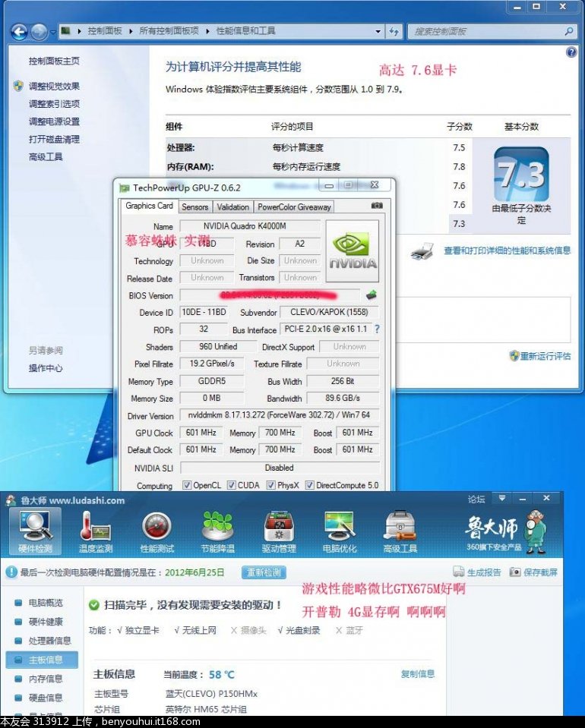Open Control Panel help question icon

[x=571, y=52]
